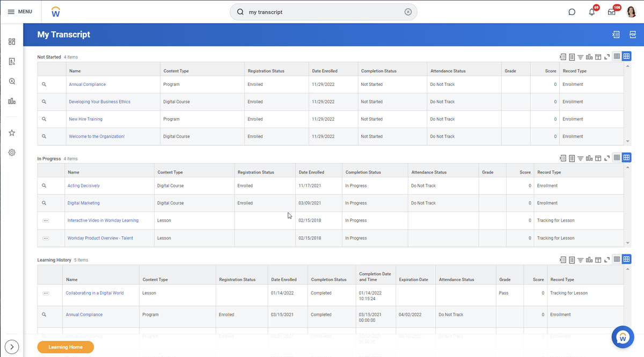The width and height of the screenshot is (644, 357).
Task: Show Learning History as chart
Action: [x=589, y=259]
